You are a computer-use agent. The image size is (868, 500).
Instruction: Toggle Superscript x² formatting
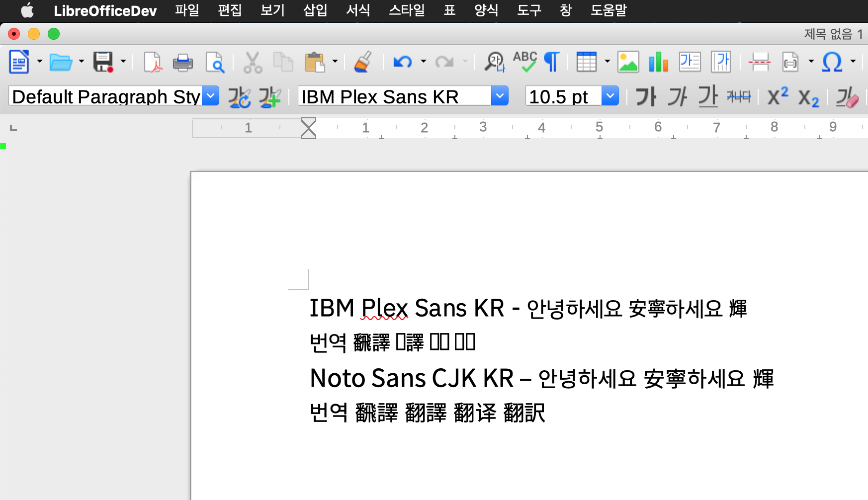point(778,96)
